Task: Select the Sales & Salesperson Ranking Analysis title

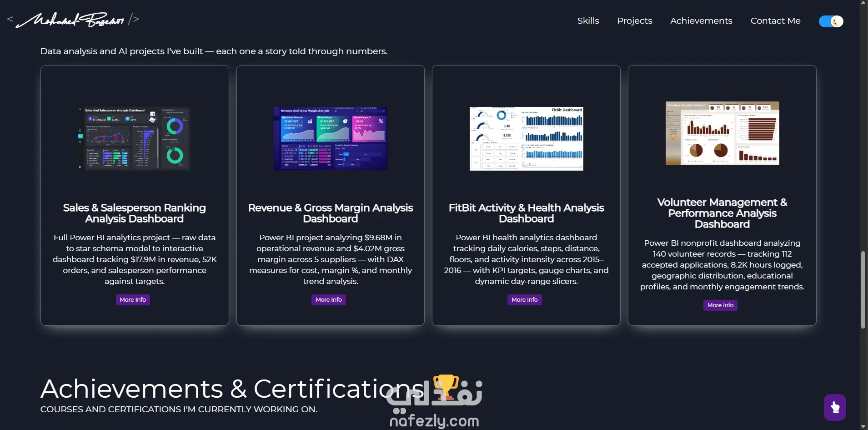Action: click(x=135, y=213)
